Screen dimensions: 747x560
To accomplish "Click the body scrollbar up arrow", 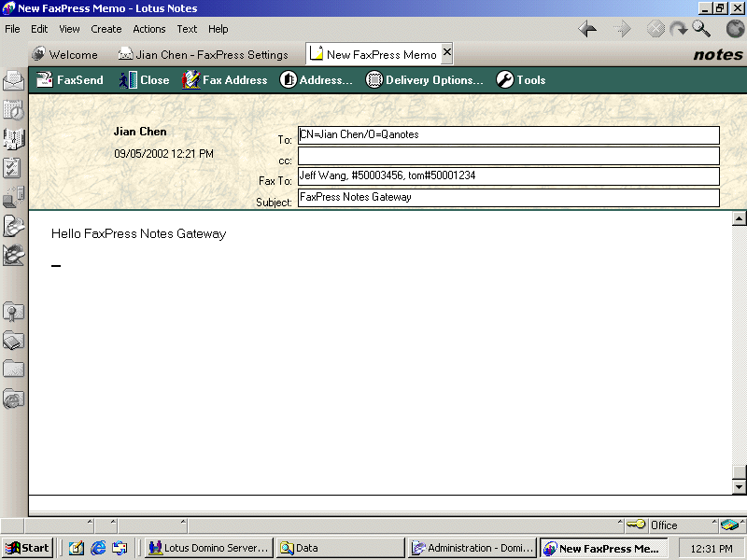I will pyautogui.click(x=739, y=218).
